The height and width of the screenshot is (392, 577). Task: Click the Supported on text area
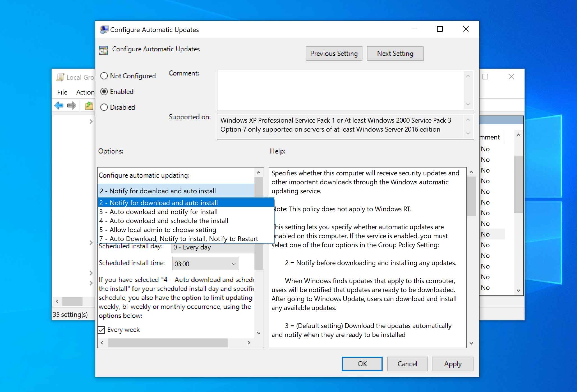click(x=341, y=126)
